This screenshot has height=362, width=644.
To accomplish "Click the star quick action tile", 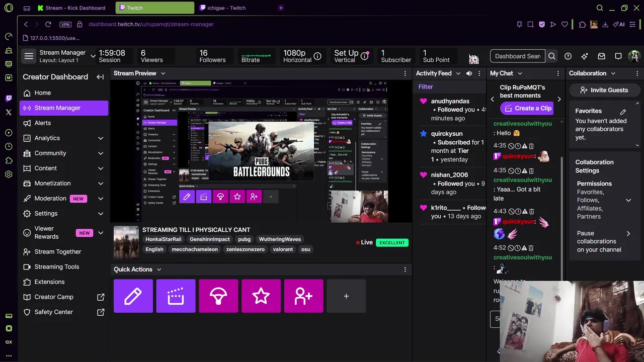I will [261, 296].
